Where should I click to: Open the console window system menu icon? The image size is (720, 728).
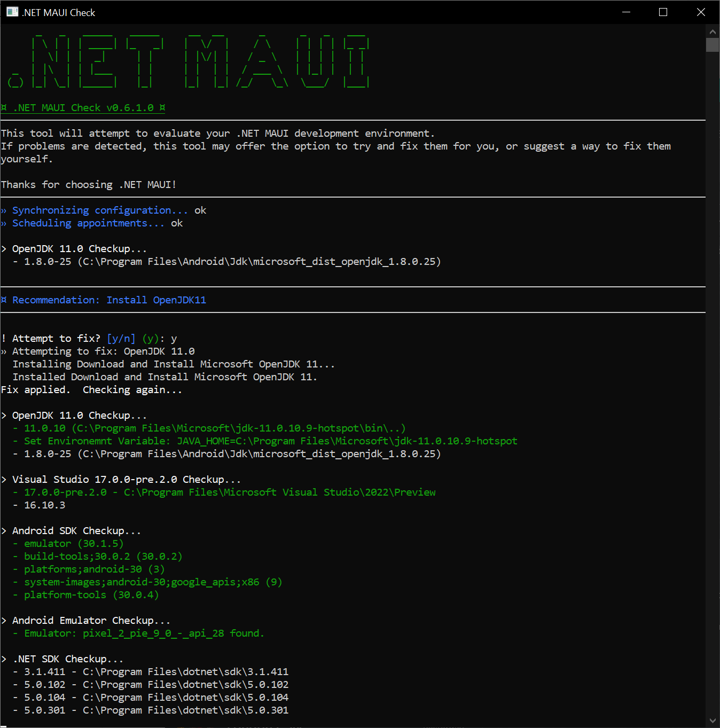tap(12, 12)
